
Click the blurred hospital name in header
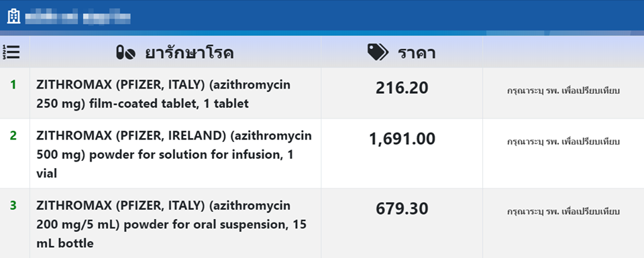(78, 17)
